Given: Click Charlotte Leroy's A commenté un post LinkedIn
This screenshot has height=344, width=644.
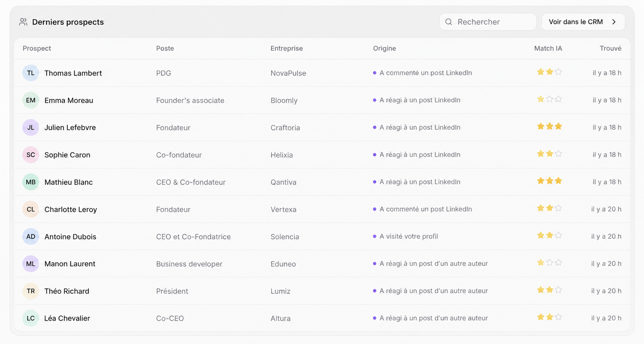Looking at the screenshot, I should [x=426, y=209].
